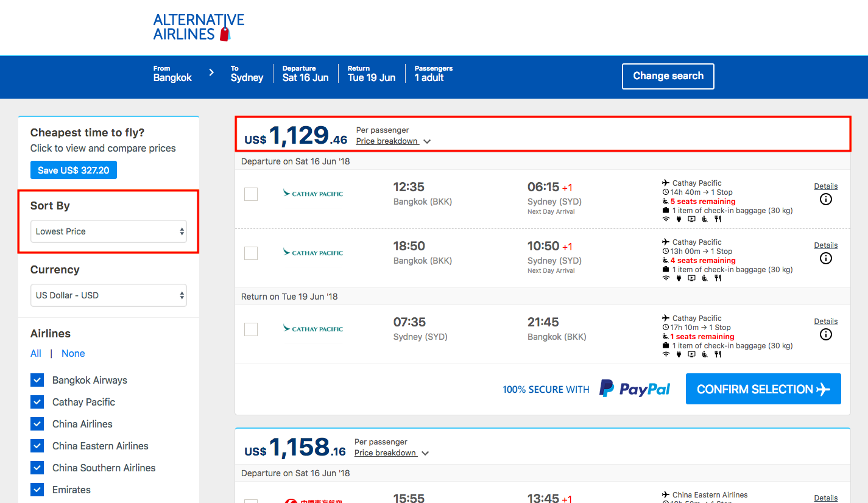This screenshot has width=868, height=503.
Task: Click the '5 seats remaining' text
Action: click(703, 202)
